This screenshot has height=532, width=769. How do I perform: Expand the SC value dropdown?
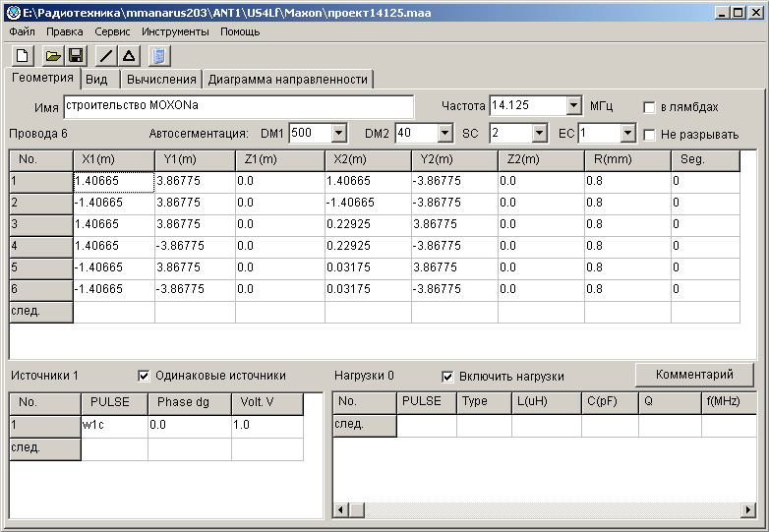pos(539,133)
